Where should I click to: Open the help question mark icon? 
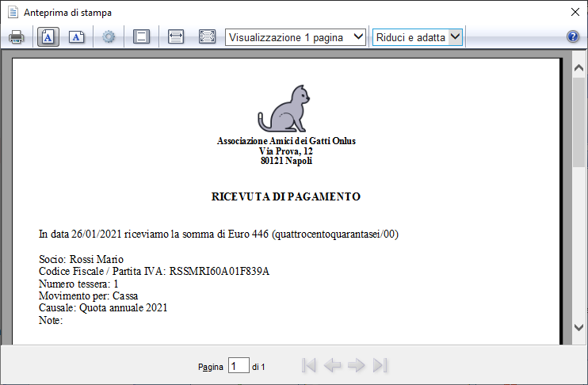click(x=573, y=36)
